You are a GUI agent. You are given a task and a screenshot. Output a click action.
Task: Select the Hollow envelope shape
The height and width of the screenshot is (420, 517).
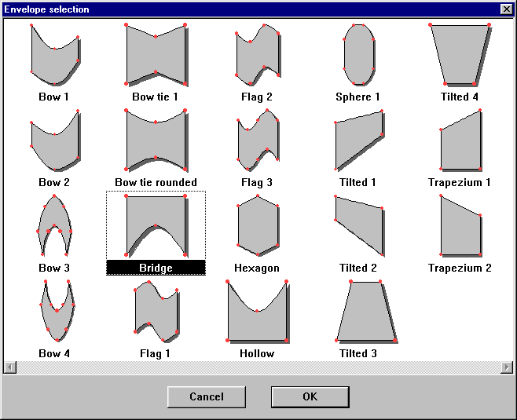(x=257, y=312)
